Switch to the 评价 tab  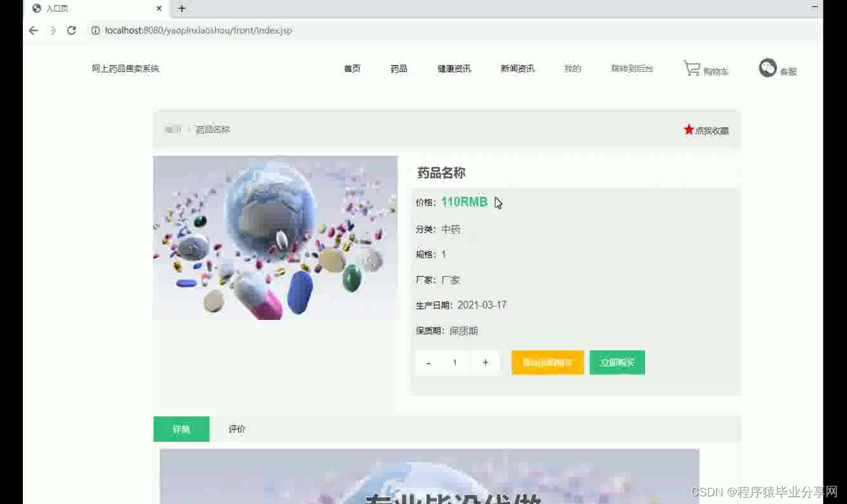coord(237,429)
